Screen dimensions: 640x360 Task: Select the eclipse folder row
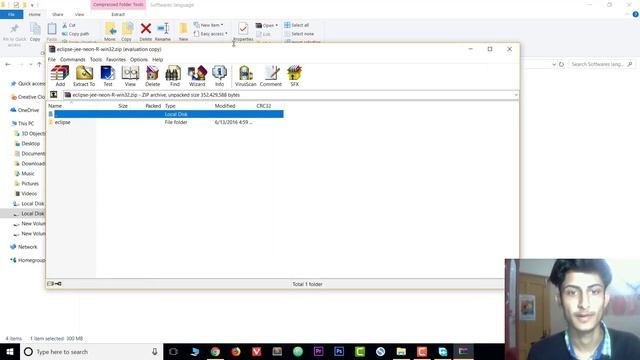pyautogui.click(x=166, y=122)
